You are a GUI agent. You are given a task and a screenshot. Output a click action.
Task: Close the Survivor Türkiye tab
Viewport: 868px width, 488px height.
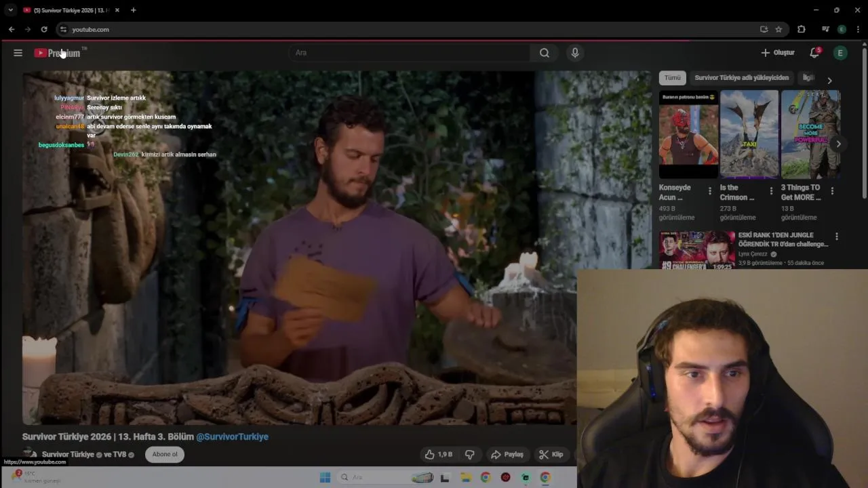[117, 10]
